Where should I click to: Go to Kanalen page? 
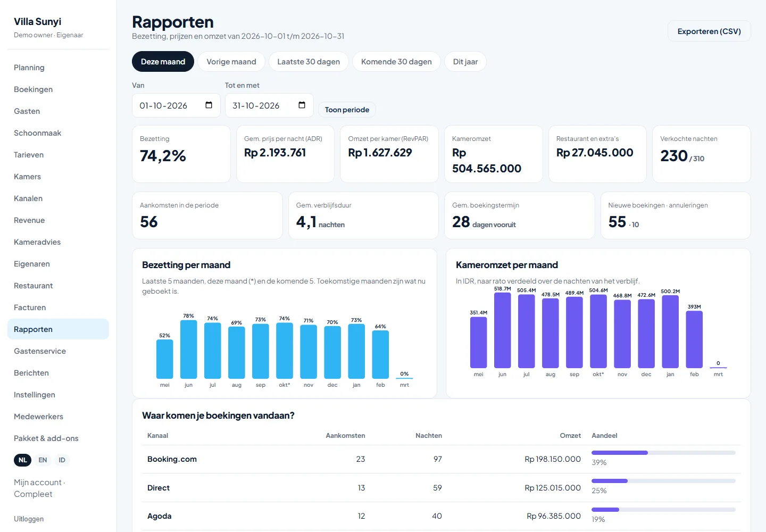coord(58,198)
